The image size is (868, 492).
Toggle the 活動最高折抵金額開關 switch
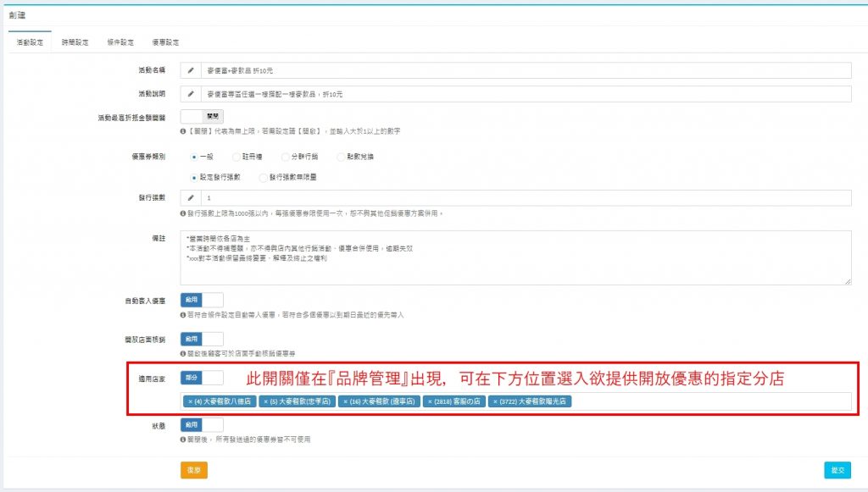click(202, 116)
